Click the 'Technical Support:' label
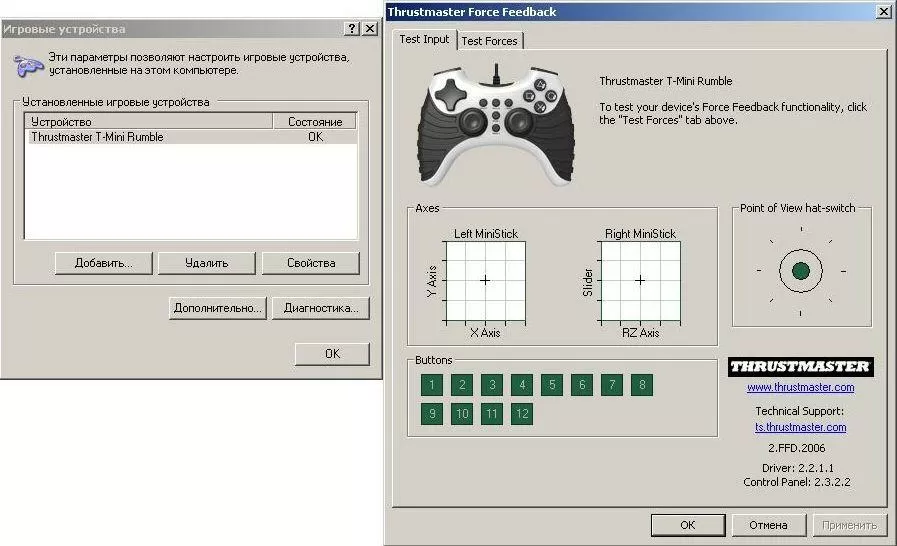Screen dimensions: 897x546 coord(799,411)
